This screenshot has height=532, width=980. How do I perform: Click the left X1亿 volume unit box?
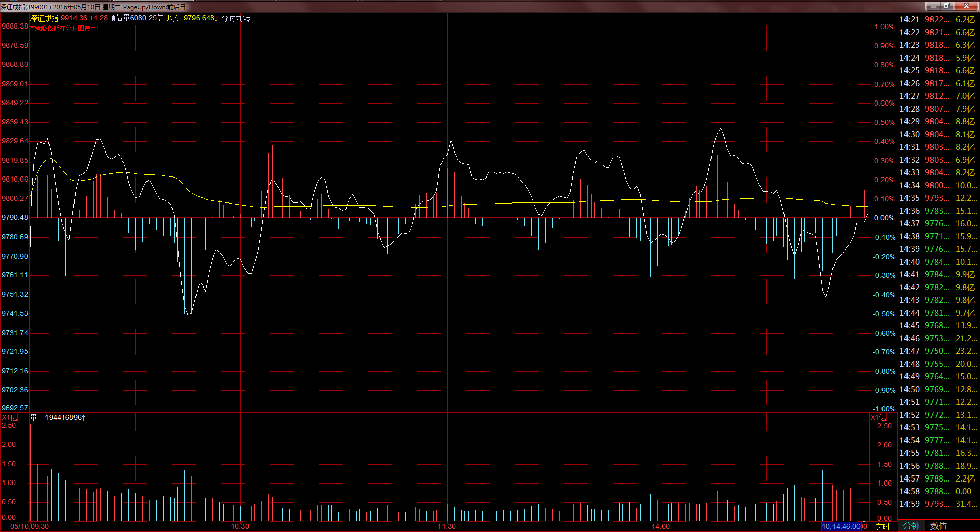[9, 417]
